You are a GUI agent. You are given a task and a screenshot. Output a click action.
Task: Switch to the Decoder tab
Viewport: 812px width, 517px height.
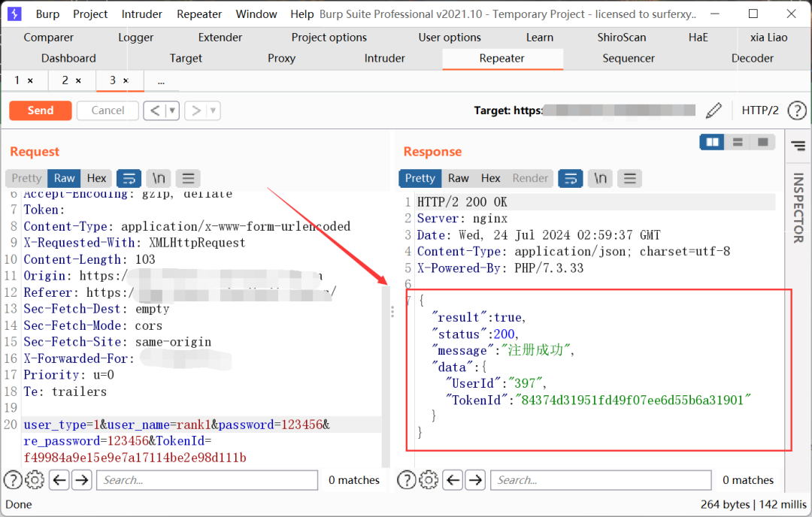tap(752, 59)
